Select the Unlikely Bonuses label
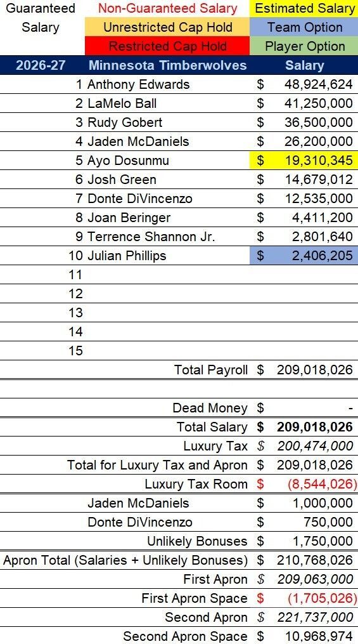This screenshot has width=358, height=644. point(198,541)
